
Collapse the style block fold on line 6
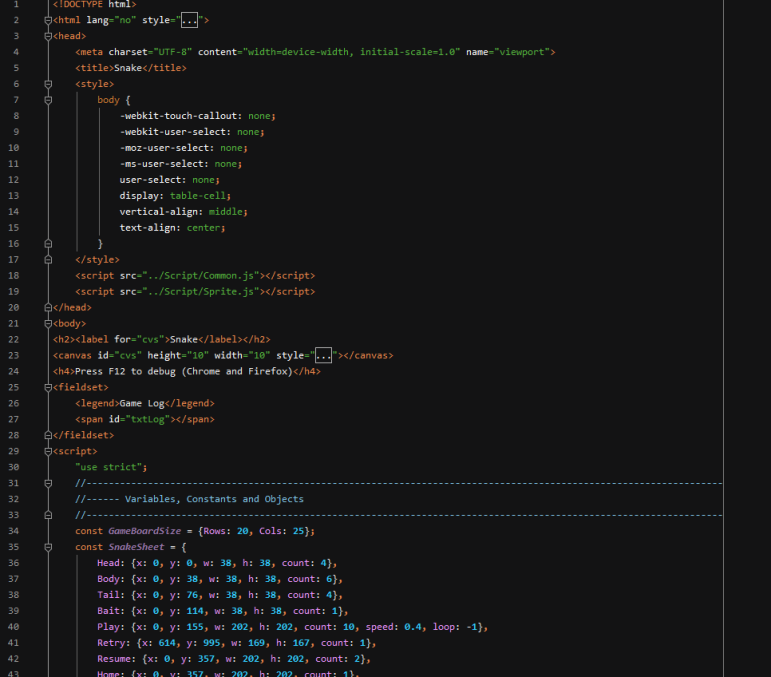[48, 84]
